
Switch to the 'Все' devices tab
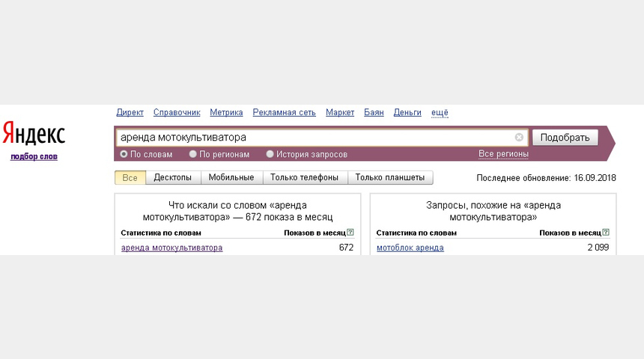130,178
